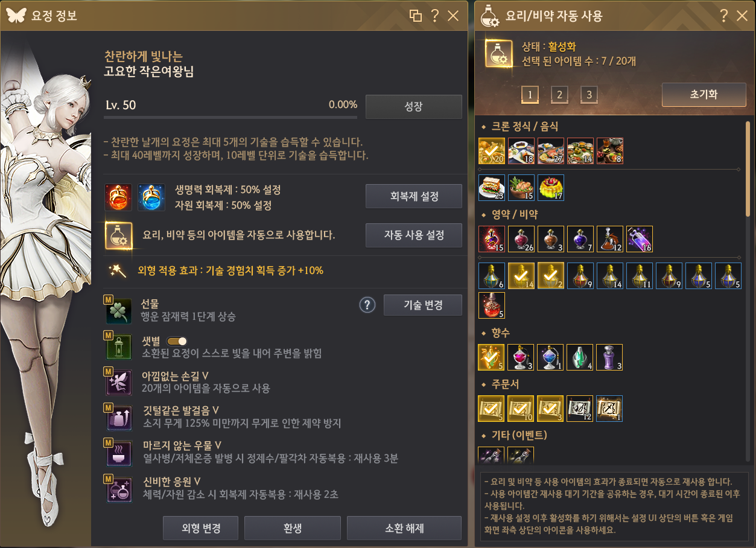
Task: Switch to preset tab 3
Action: tap(589, 95)
